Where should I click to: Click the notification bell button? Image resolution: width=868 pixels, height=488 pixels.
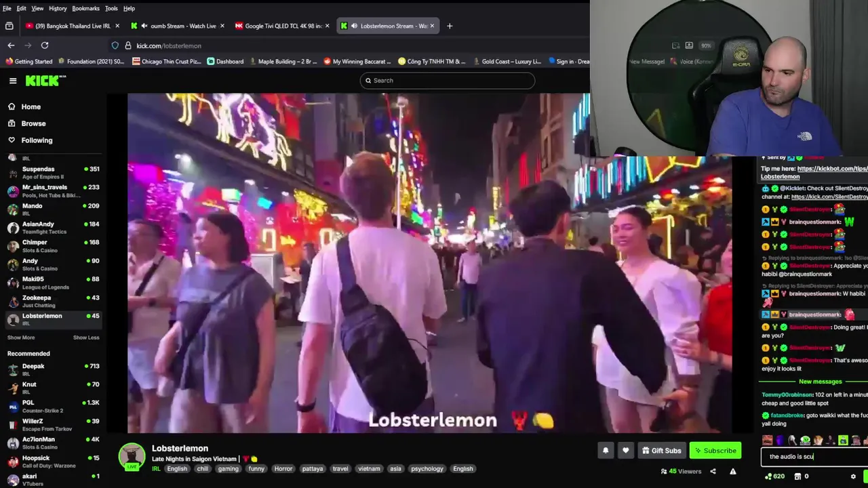[x=606, y=450]
